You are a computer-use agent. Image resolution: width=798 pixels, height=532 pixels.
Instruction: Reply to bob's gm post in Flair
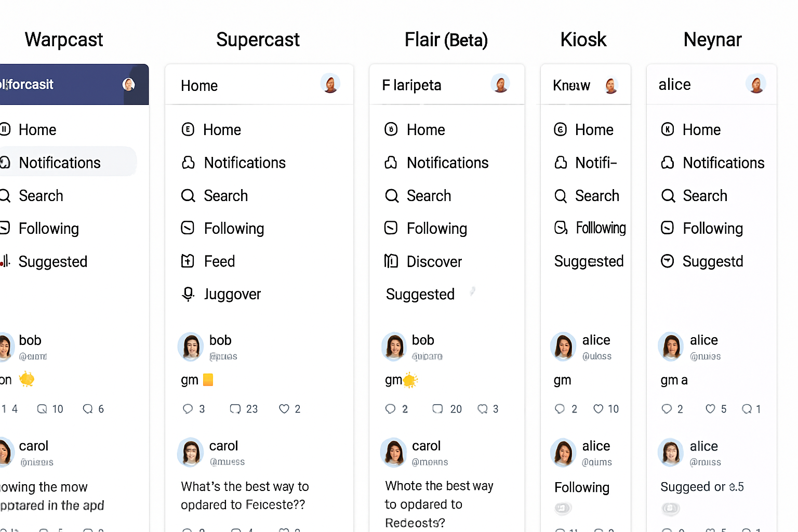tap(390, 409)
